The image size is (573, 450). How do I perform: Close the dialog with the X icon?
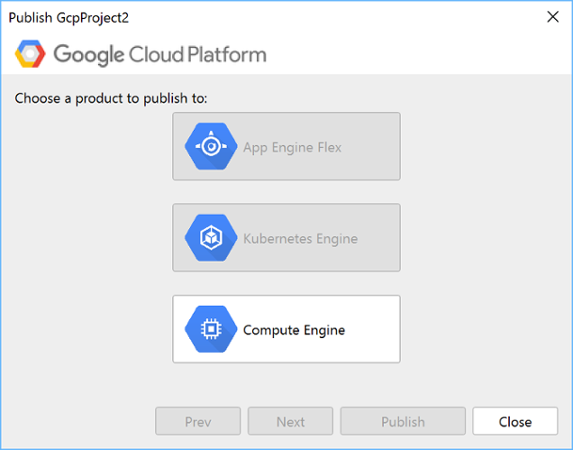click(x=553, y=16)
